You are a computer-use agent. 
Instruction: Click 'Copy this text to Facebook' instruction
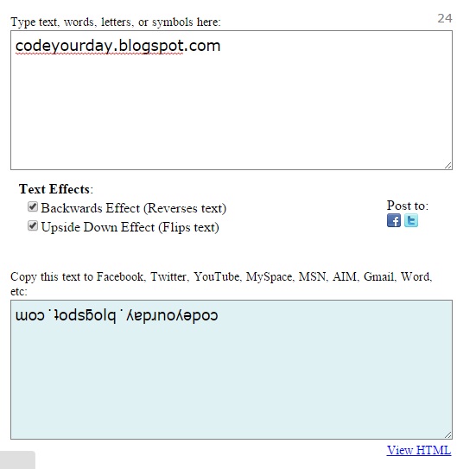click(x=221, y=284)
